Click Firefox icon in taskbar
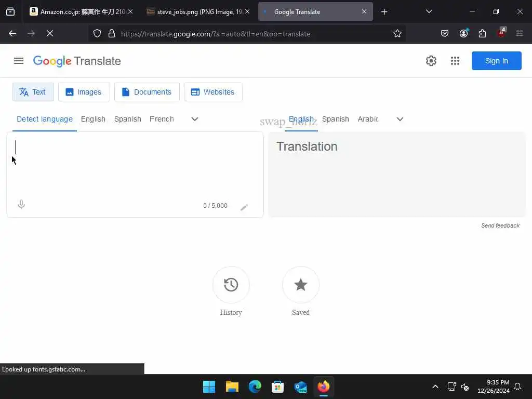The height and width of the screenshot is (399, 532). (323, 387)
